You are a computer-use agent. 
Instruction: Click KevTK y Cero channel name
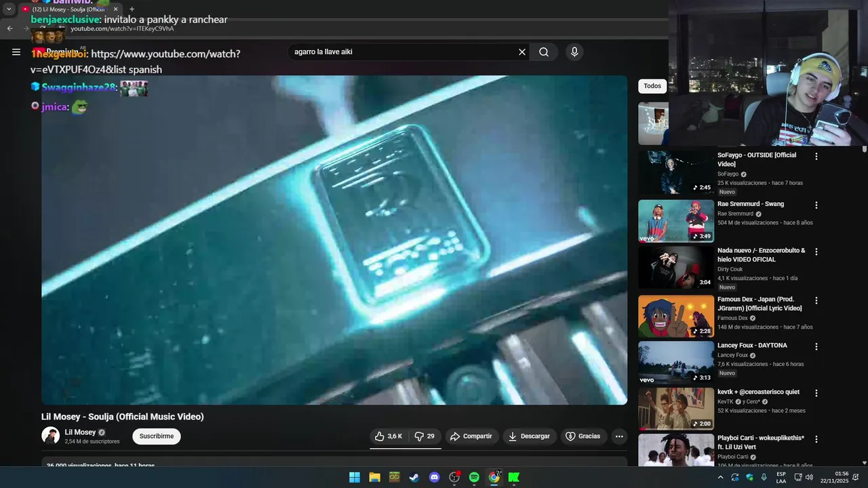(739, 402)
